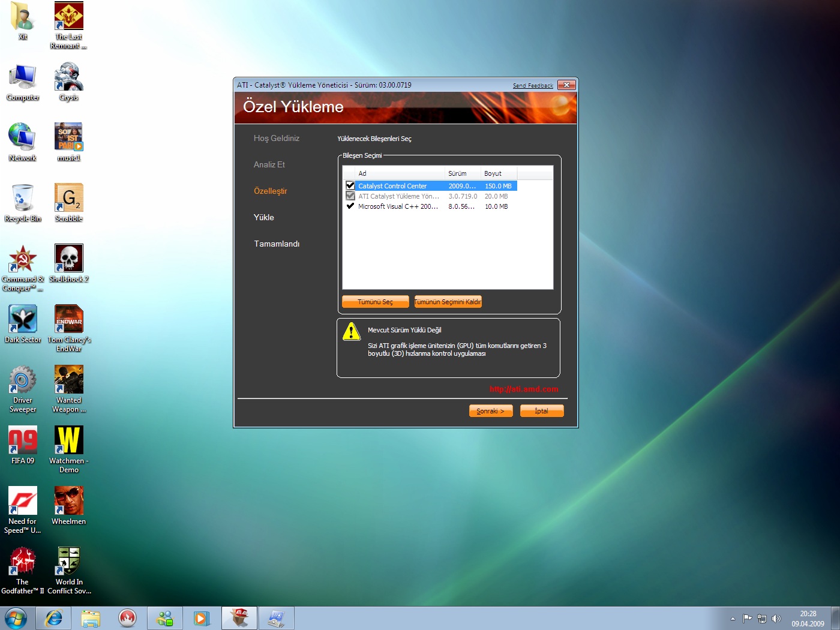Open the taskbar clock showing 20:28
The width and height of the screenshot is (840, 630).
point(808,619)
